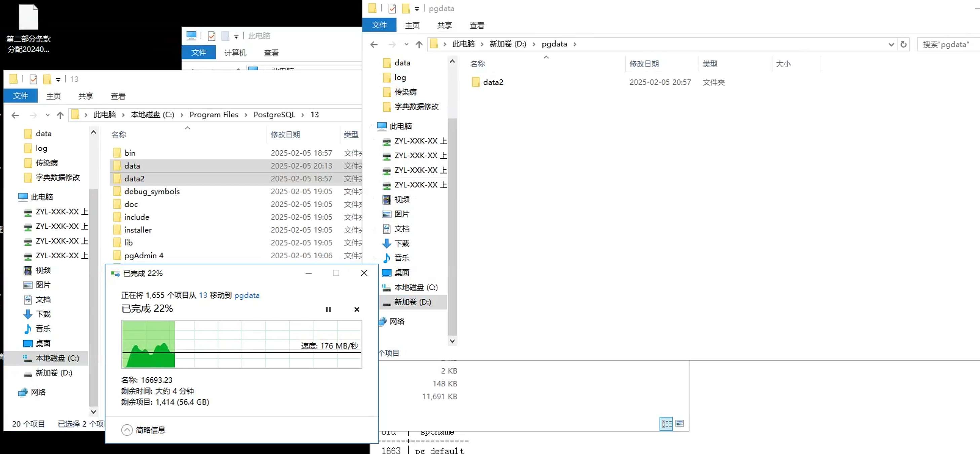
Task: Cancel the file transfer with the X
Action: 356,309
